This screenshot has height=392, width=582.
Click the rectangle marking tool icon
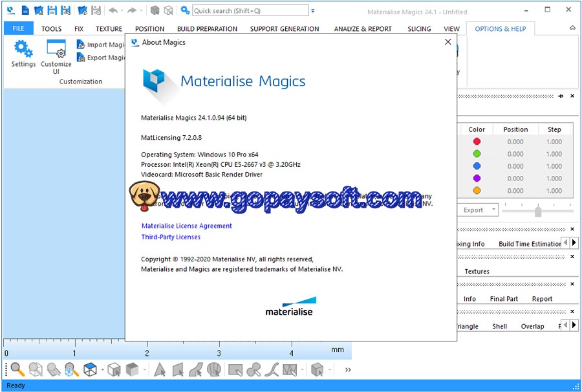[235, 369]
